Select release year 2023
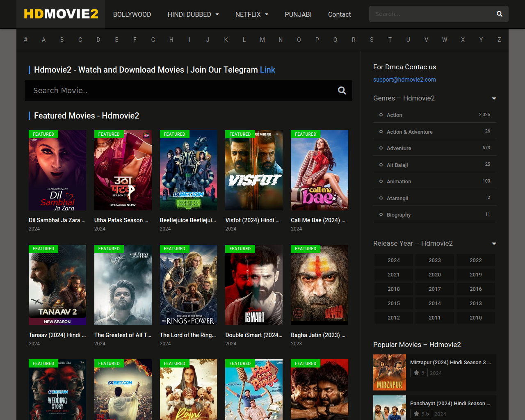525x420 pixels. click(435, 260)
